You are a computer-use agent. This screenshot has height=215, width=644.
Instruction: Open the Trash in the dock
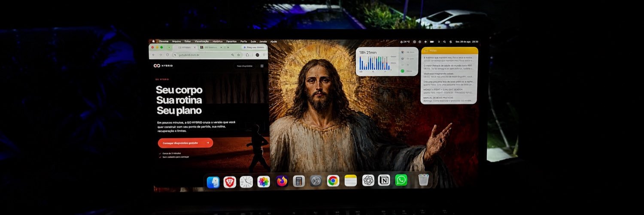[x=423, y=180]
